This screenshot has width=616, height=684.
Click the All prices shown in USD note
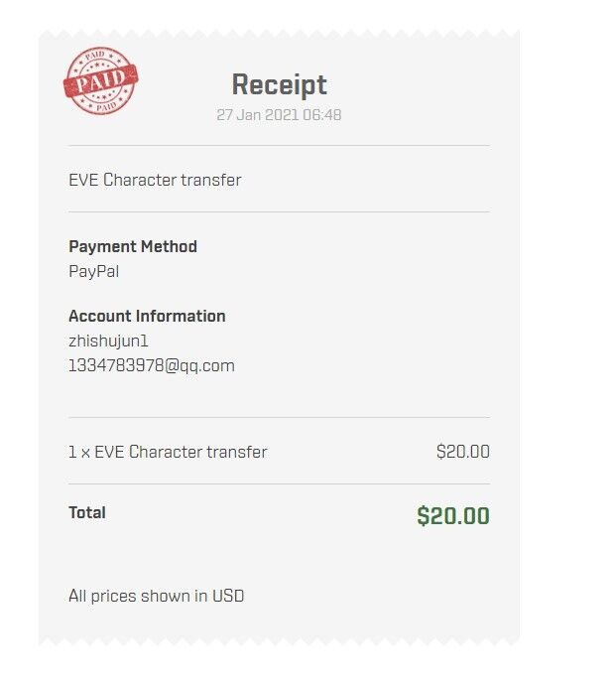point(156,596)
